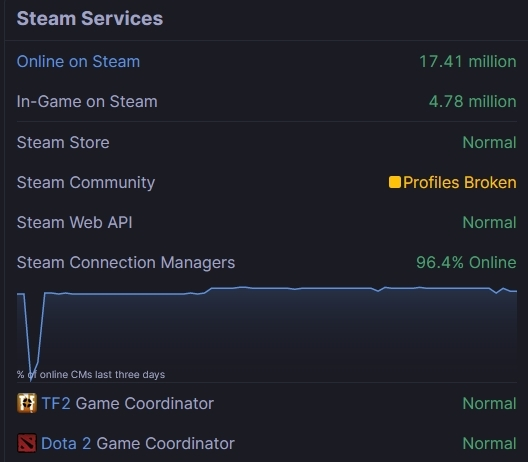
Task: Click the Dota 2 Game Coordinator Normal status
Action: pyautogui.click(x=489, y=443)
